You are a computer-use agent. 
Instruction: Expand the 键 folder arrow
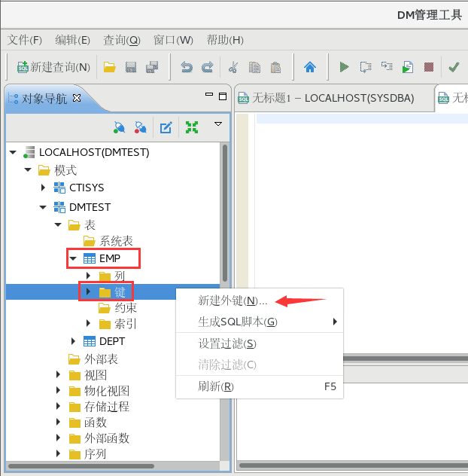88,291
